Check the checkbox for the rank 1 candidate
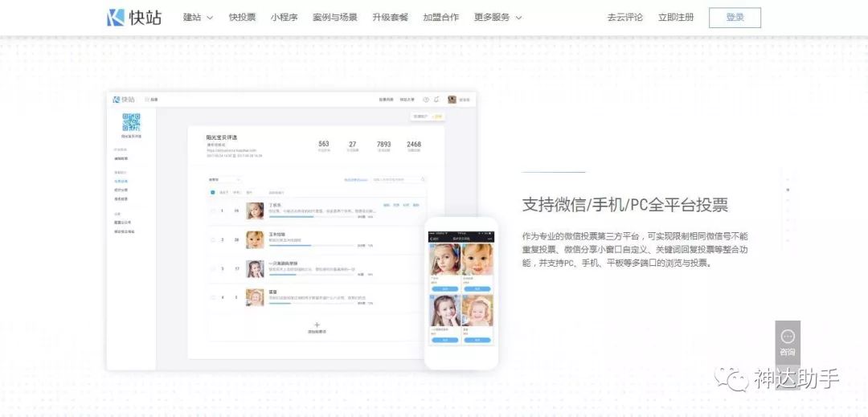 pyautogui.click(x=213, y=211)
